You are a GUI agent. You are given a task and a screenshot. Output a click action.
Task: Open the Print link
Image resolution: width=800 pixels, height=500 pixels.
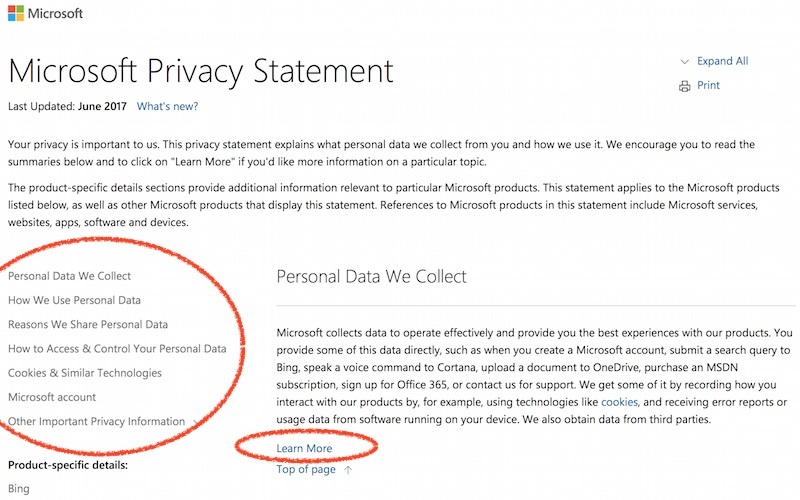coord(708,85)
